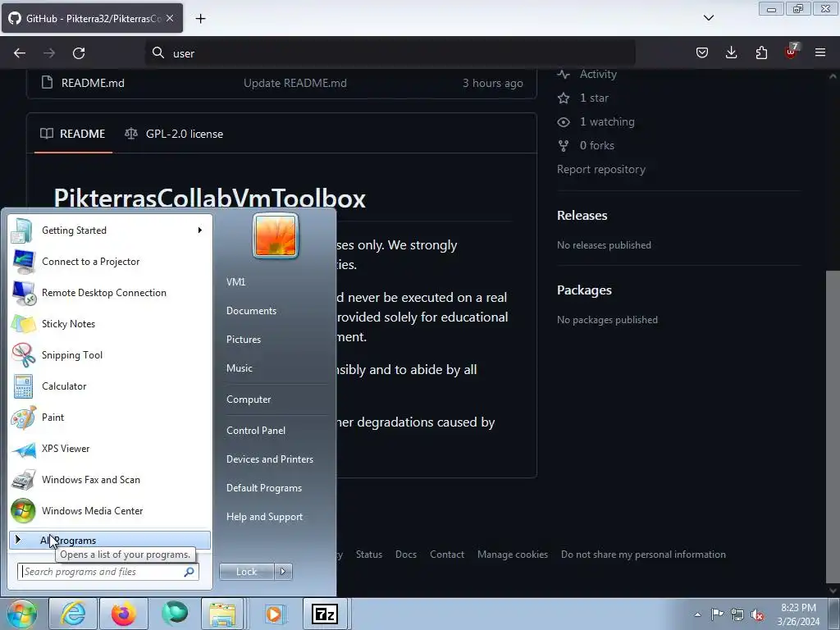
Task: Open Help and Support
Action: click(x=264, y=517)
